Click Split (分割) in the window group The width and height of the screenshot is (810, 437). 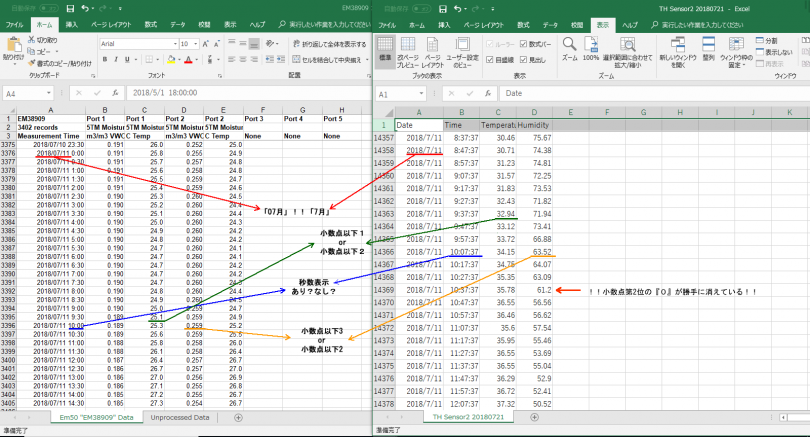click(x=767, y=40)
